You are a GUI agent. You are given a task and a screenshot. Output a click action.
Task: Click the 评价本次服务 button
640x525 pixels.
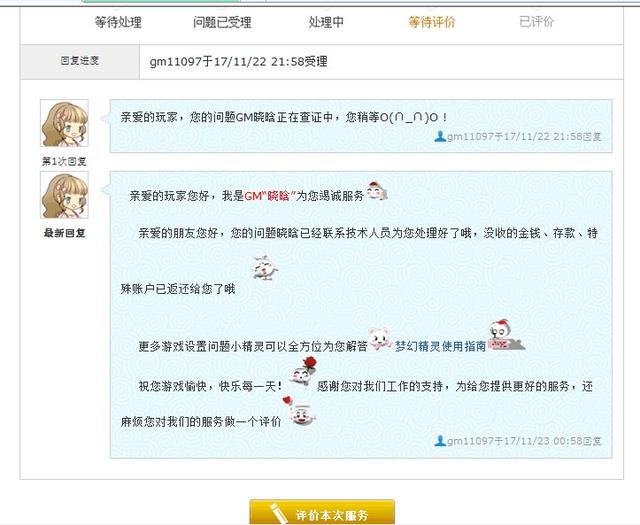tap(322, 512)
